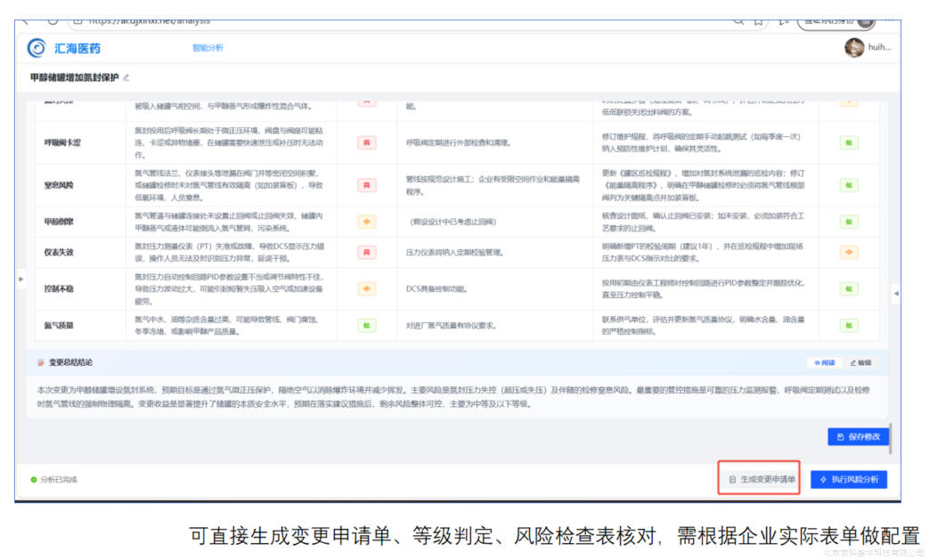
Task: Click the green 低 badge in 呼吸阀卡涩 row
Action: pyautogui.click(x=849, y=142)
